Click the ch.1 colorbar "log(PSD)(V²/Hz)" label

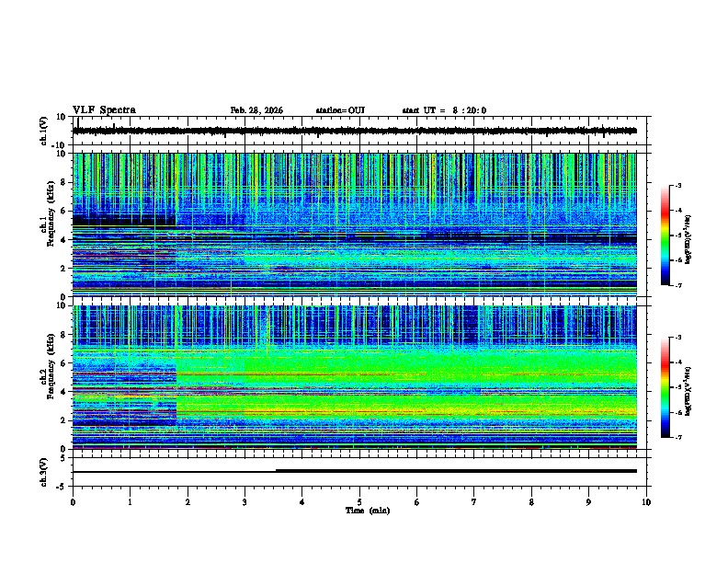[688, 239]
